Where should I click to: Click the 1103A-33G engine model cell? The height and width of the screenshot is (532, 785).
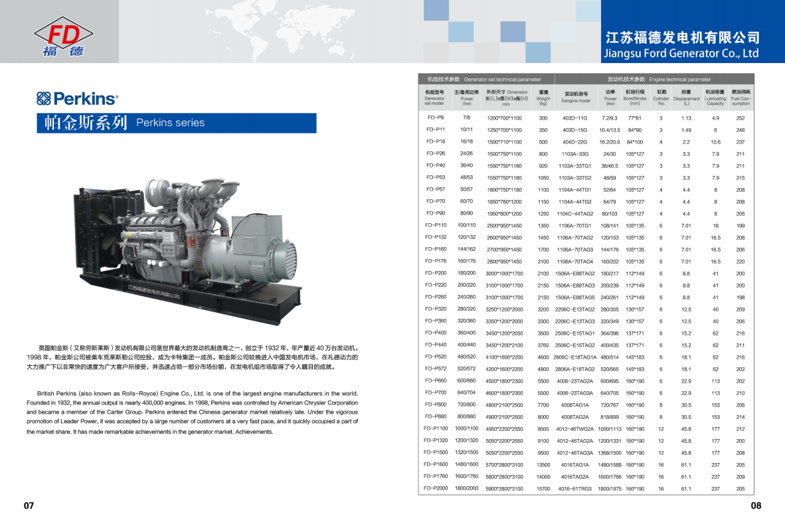tap(574, 154)
